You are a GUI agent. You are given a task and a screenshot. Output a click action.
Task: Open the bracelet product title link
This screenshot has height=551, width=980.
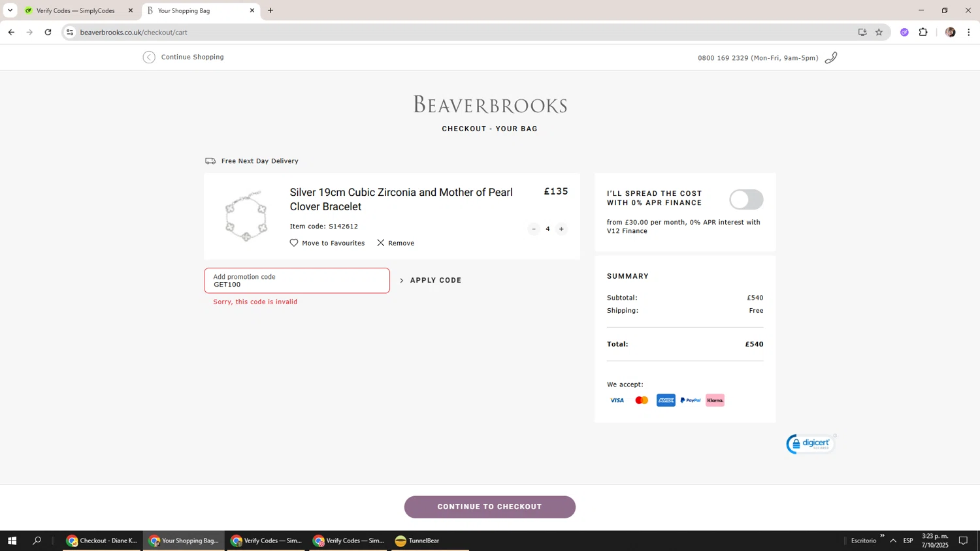401,199
